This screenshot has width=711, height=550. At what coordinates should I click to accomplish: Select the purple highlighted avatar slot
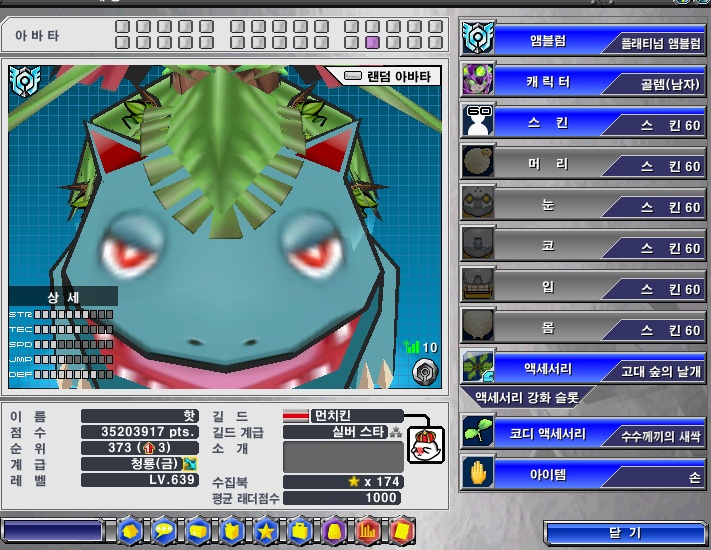tap(372, 43)
